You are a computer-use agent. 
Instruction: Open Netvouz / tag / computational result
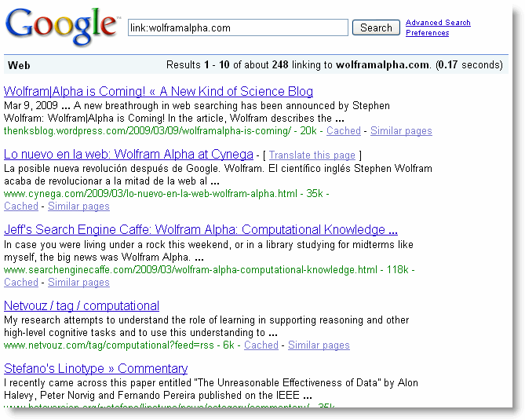[x=82, y=306]
